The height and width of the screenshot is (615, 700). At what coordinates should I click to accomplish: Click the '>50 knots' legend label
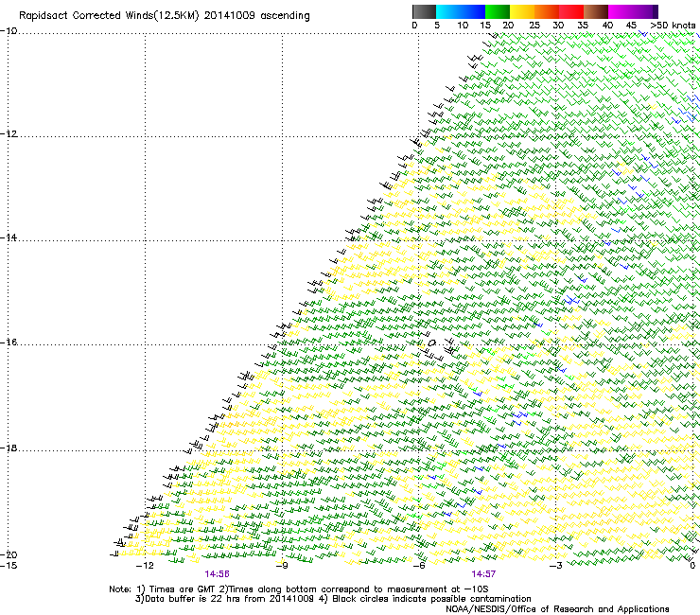click(x=673, y=26)
